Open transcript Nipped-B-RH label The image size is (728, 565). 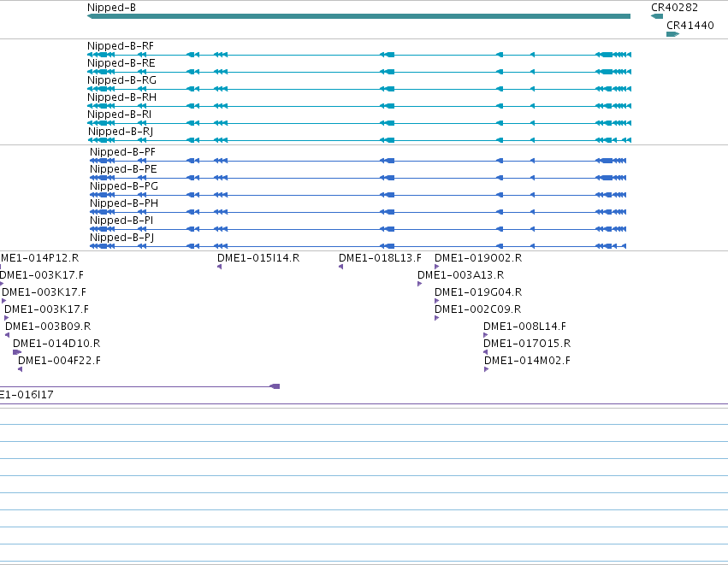(121, 97)
